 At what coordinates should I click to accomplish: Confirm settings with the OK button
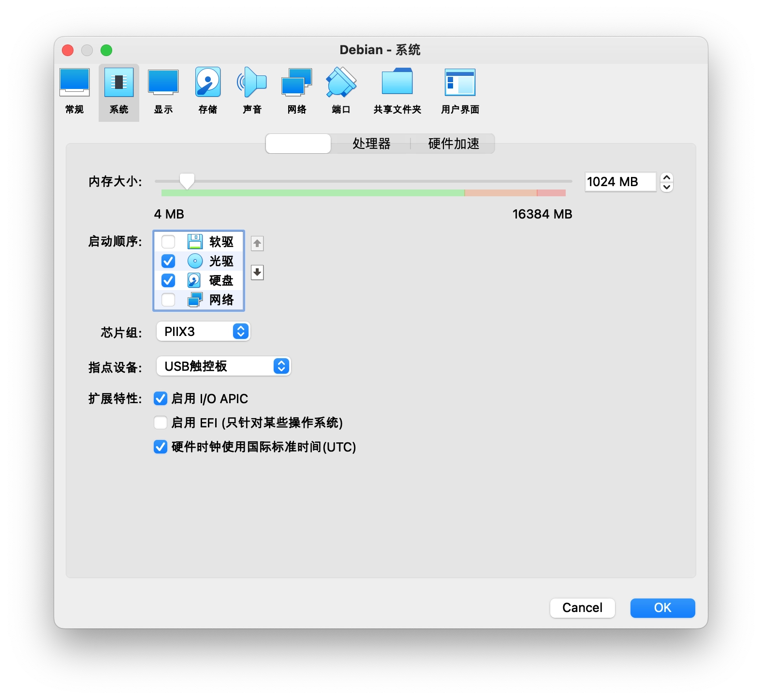(662, 608)
